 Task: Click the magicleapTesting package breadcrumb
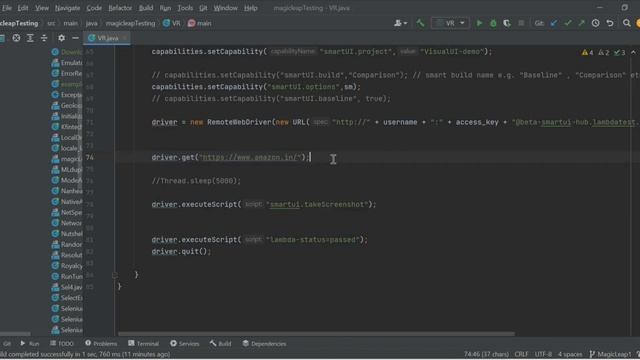130,23
